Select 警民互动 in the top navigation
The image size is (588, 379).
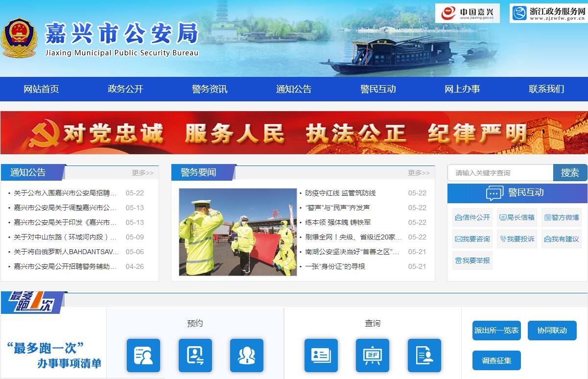click(x=378, y=89)
